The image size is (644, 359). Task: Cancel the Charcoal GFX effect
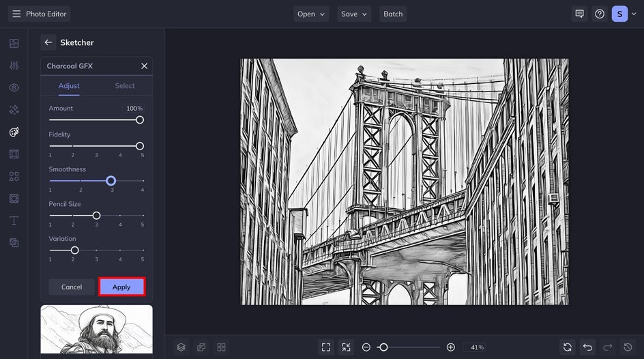[72, 287]
